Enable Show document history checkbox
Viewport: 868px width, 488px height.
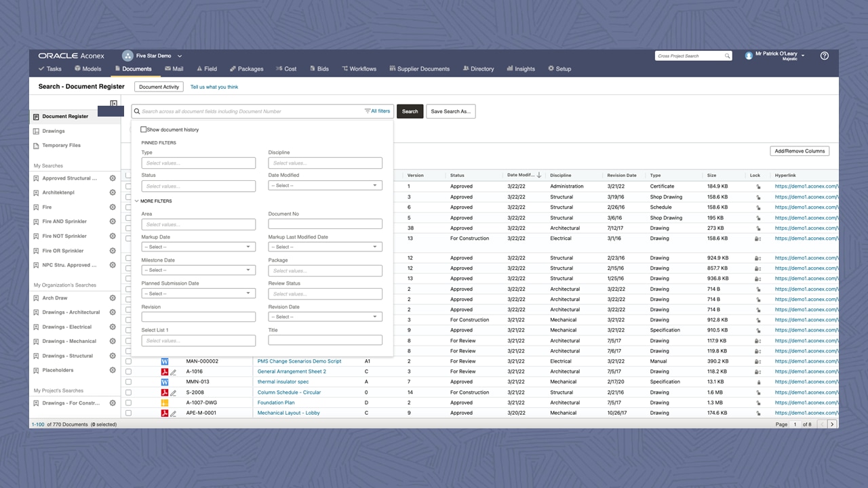click(144, 129)
